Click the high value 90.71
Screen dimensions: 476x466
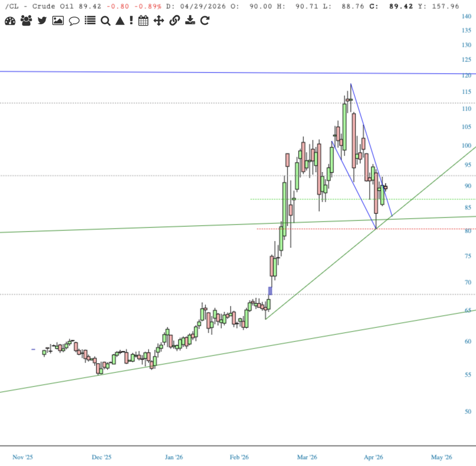click(307, 6)
